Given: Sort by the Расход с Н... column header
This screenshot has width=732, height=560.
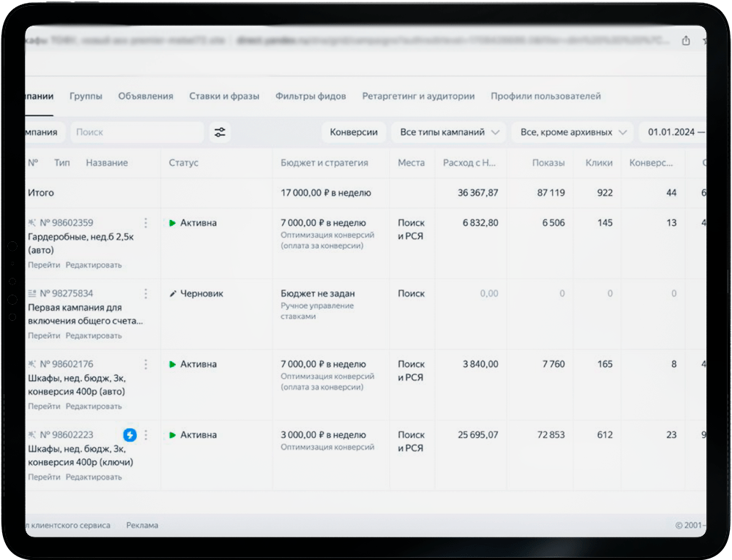Looking at the screenshot, I should pyautogui.click(x=469, y=163).
